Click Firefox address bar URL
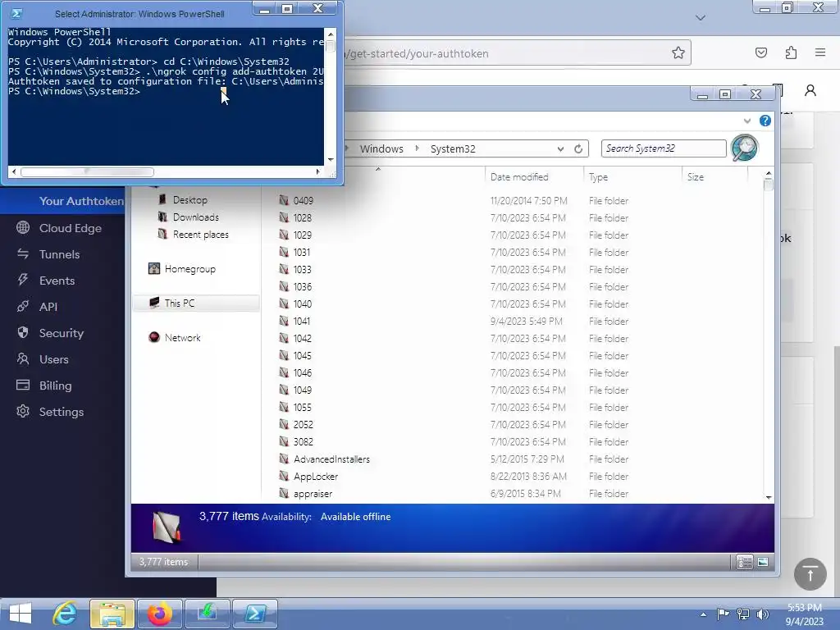 418,53
